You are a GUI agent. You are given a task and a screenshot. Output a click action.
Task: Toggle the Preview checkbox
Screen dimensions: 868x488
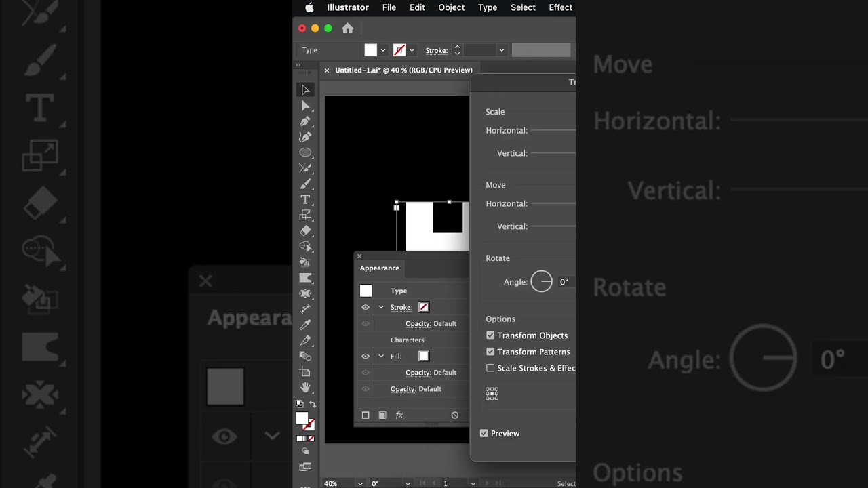pyautogui.click(x=484, y=433)
